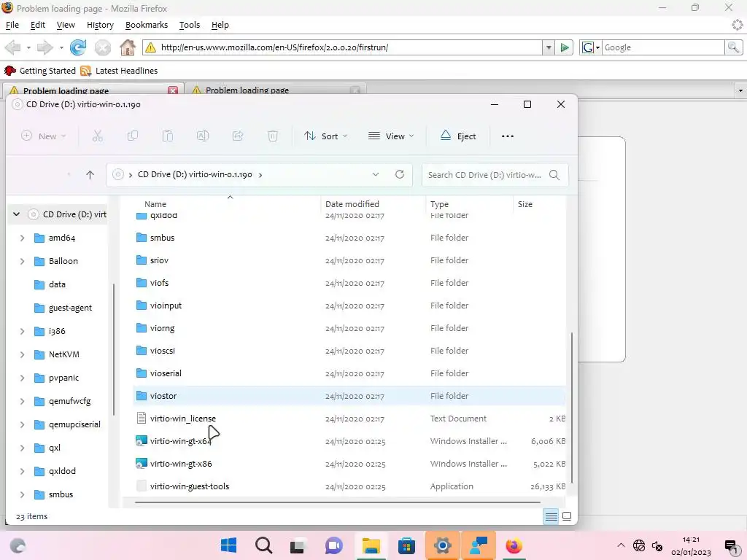Click Firefox Forward arrow button
747x560 pixels.
(x=44, y=47)
